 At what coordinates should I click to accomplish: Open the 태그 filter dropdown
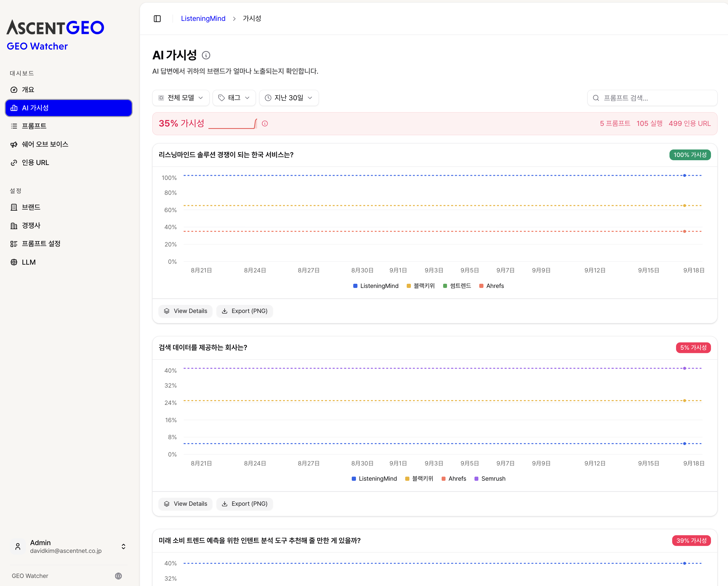click(x=234, y=98)
